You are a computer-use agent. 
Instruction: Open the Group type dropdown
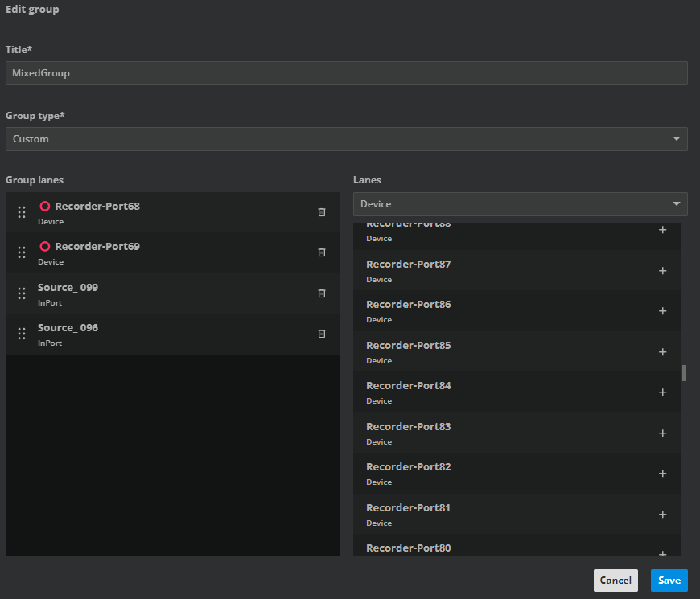(346, 139)
